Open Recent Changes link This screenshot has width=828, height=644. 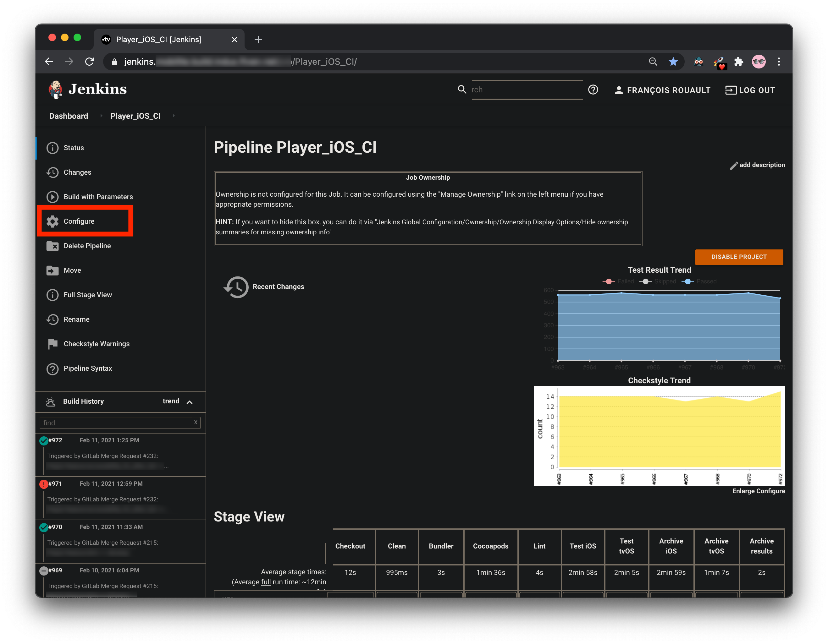(278, 287)
